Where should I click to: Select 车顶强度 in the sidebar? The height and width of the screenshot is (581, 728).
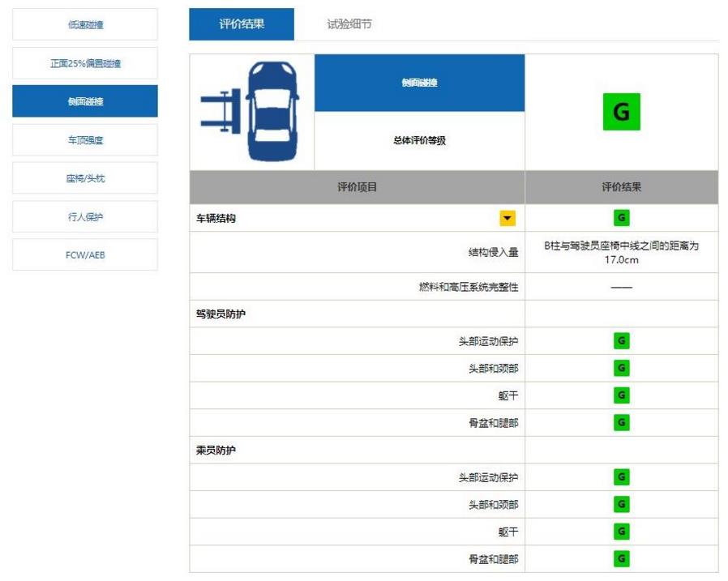click(x=85, y=140)
